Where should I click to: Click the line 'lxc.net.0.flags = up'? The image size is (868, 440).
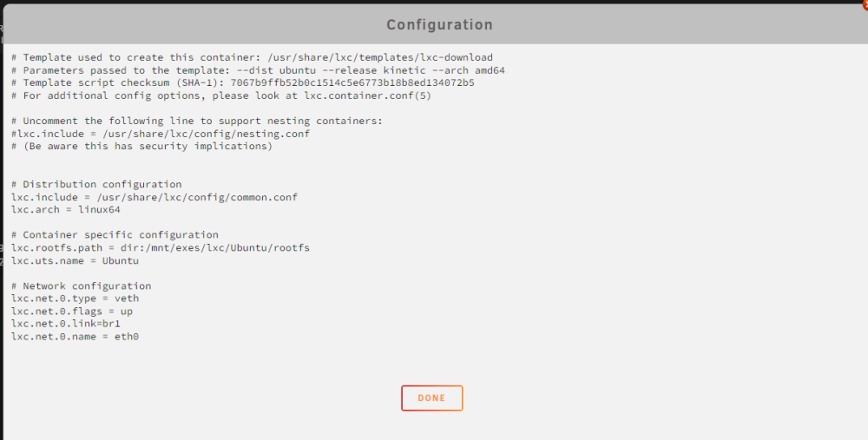point(72,311)
